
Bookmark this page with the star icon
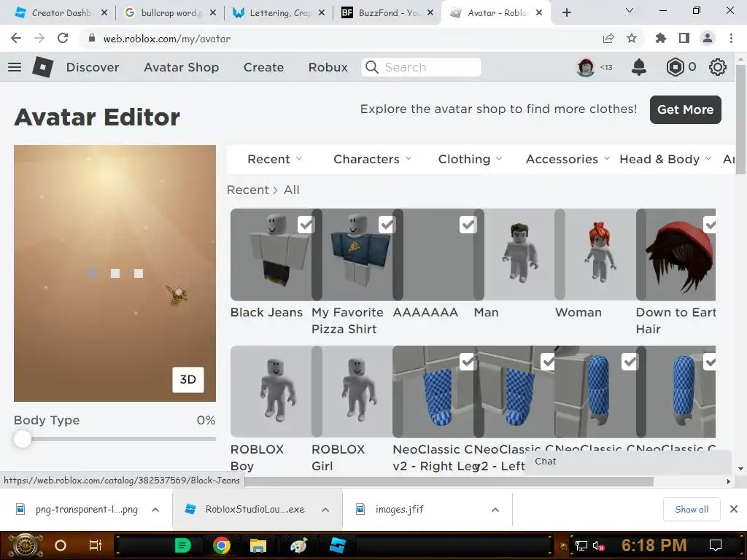[632, 38]
